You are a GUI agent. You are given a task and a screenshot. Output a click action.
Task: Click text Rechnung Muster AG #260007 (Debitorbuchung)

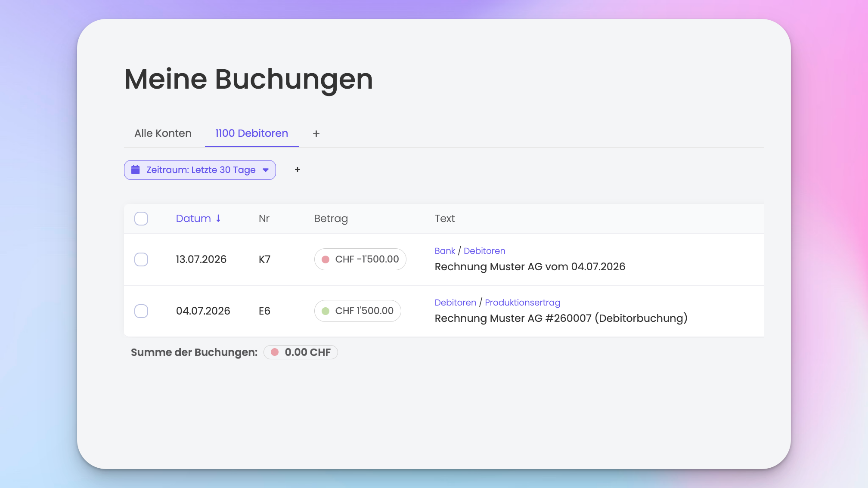(x=561, y=318)
